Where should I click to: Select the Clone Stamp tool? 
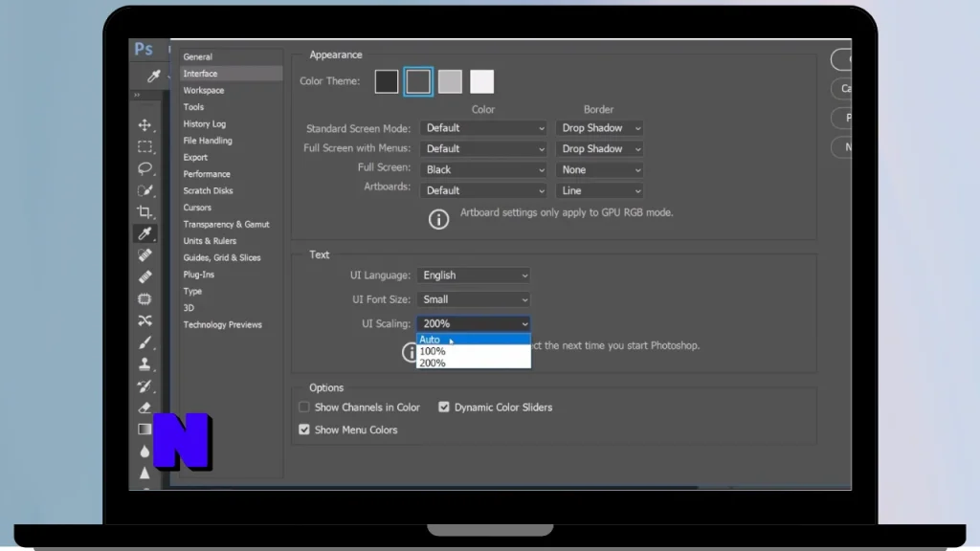tap(145, 364)
